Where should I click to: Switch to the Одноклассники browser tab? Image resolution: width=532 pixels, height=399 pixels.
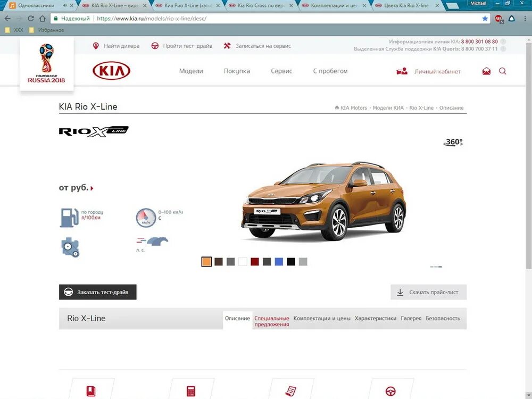(36, 5)
